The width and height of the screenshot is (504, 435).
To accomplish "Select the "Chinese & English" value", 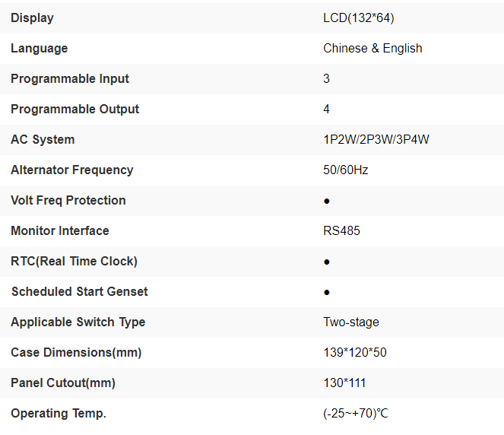I will 372,48.
